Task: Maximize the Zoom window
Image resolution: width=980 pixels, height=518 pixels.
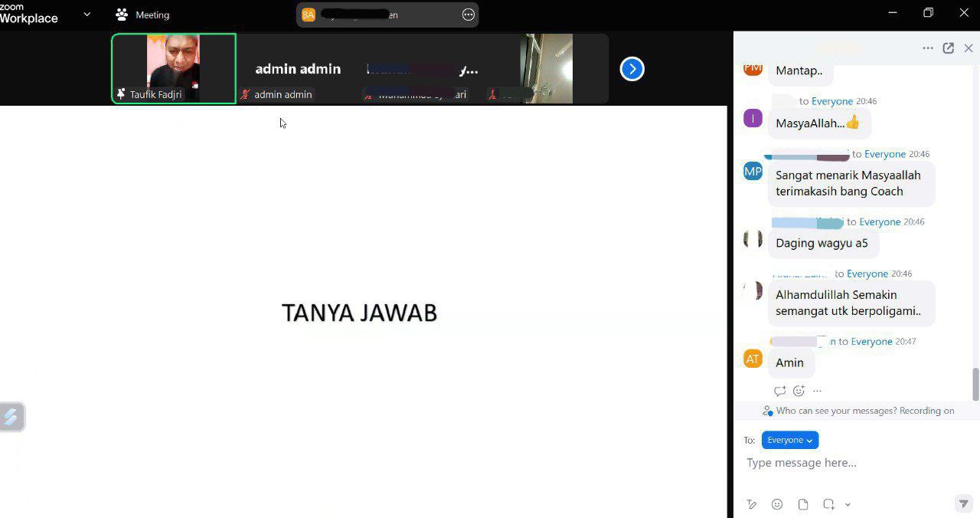Action: pos(928,13)
